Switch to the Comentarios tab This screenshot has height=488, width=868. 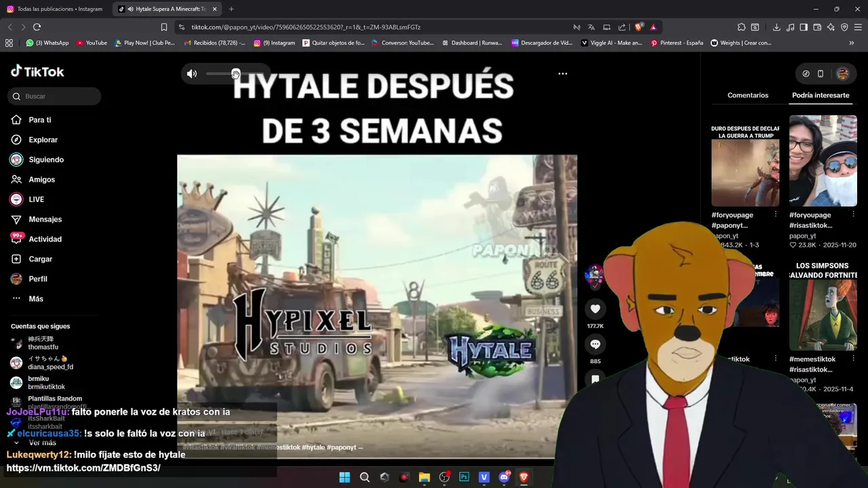[x=748, y=96]
